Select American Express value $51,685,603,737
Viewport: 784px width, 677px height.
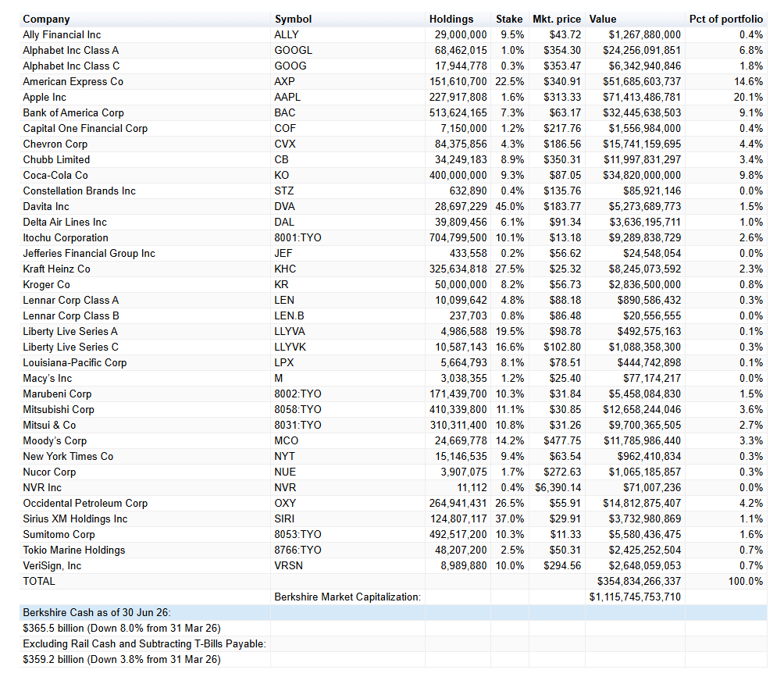635,81
